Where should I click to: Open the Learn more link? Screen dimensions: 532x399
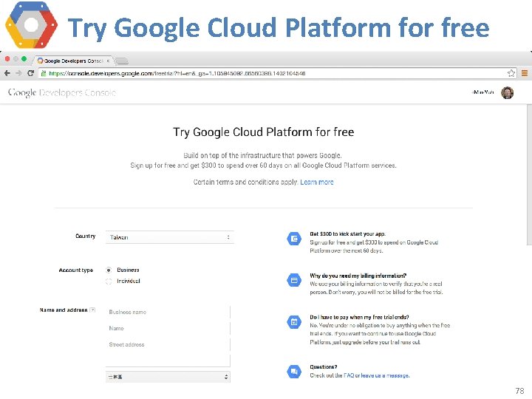317,183
